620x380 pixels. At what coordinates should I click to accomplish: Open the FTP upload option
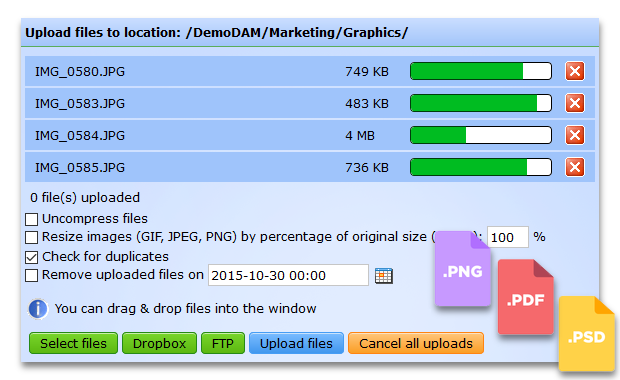(x=223, y=343)
